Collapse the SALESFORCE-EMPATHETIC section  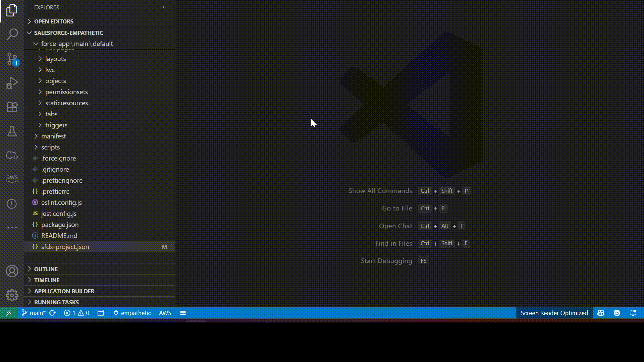[68, 33]
